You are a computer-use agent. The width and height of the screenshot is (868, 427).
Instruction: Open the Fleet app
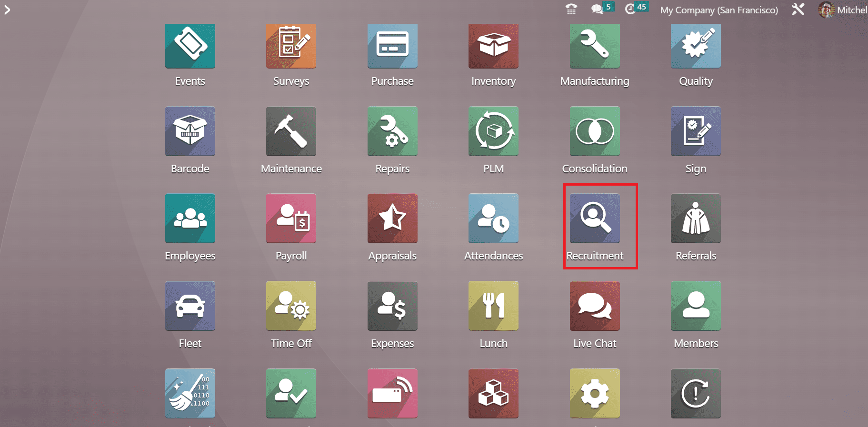click(190, 306)
